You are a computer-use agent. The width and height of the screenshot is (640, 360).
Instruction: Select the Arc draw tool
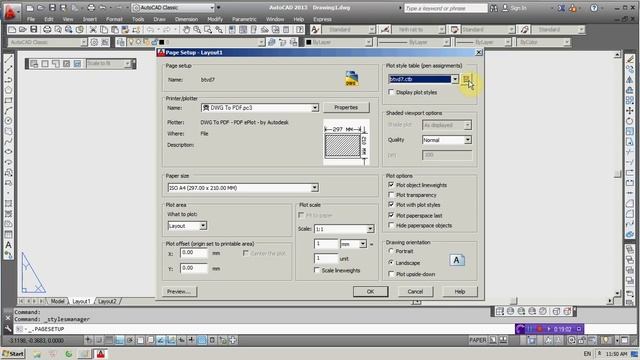tap(8, 111)
